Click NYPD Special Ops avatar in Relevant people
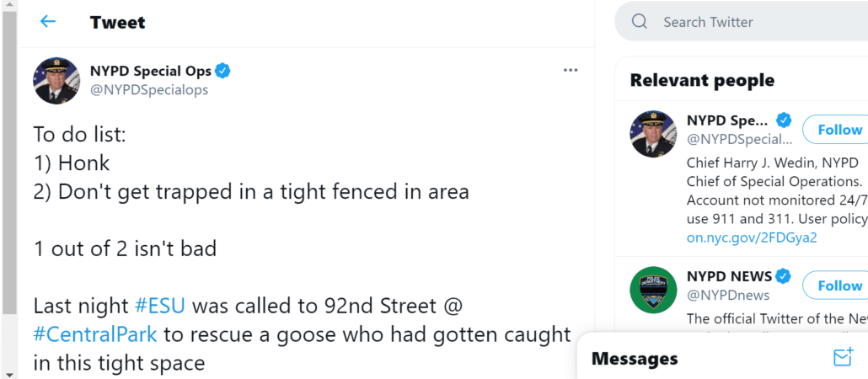Viewport: 868px width, 379px height. 653,134
